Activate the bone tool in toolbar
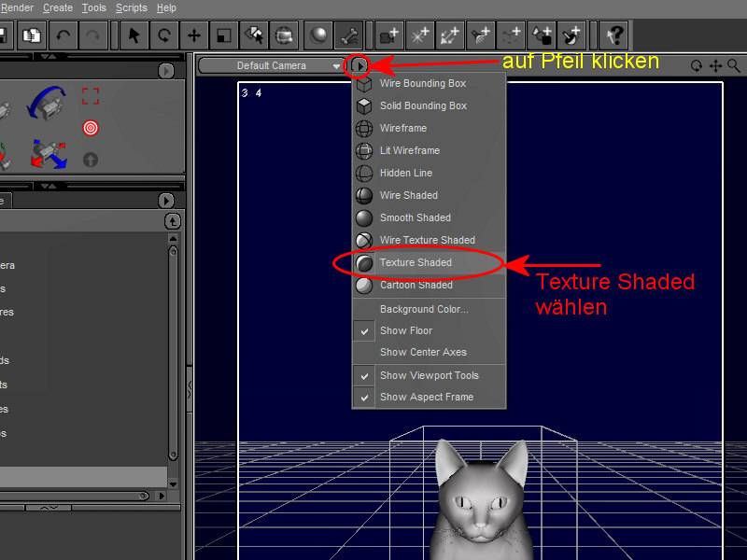This screenshot has width=747, height=560. [348, 35]
